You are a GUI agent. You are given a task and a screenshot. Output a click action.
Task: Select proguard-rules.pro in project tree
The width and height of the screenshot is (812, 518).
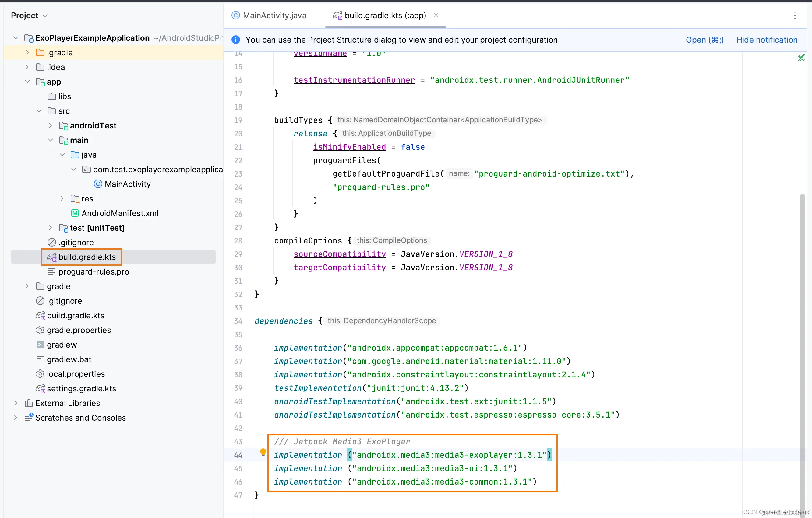click(94, 272)
